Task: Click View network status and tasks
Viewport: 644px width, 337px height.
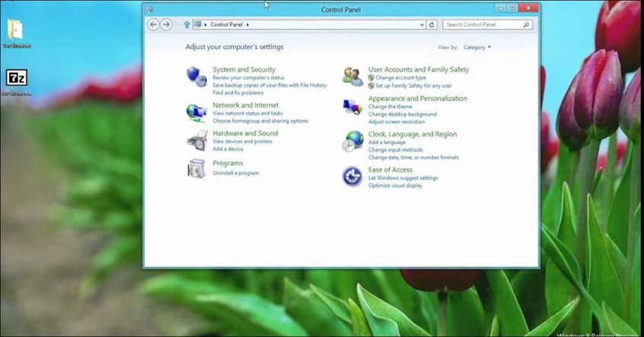Action: tap(248, 113)
